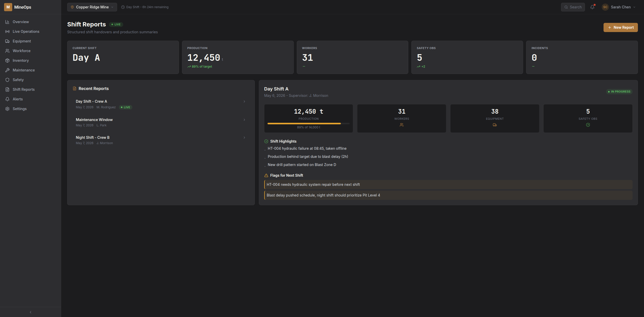This screenshot has width=644, height=317.
Task: Click the Alerts bell icon in sidebar
Action: pyautogui.click(x=7, y=99)
